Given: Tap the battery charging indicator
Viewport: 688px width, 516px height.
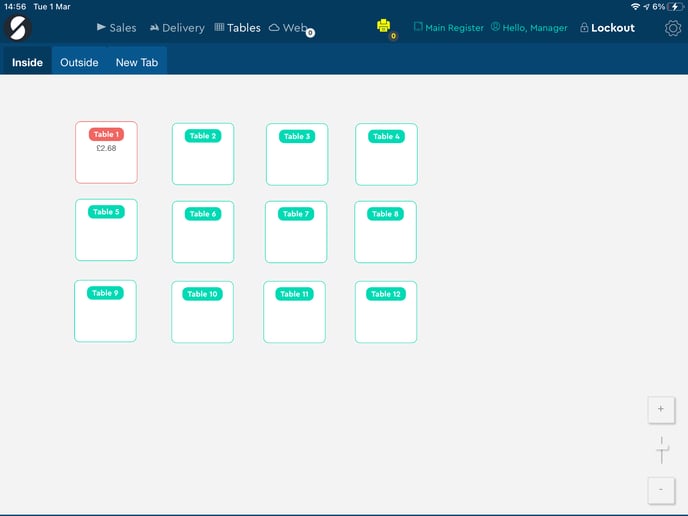Looking at the screenshot, I should click(x=675, y=7).
